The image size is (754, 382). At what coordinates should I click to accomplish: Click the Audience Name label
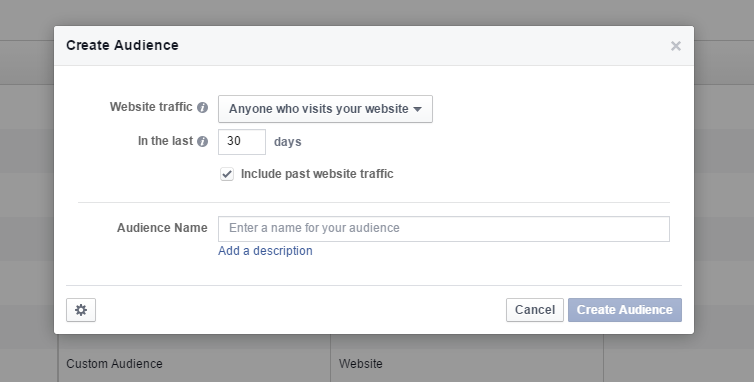pos(162,228)
